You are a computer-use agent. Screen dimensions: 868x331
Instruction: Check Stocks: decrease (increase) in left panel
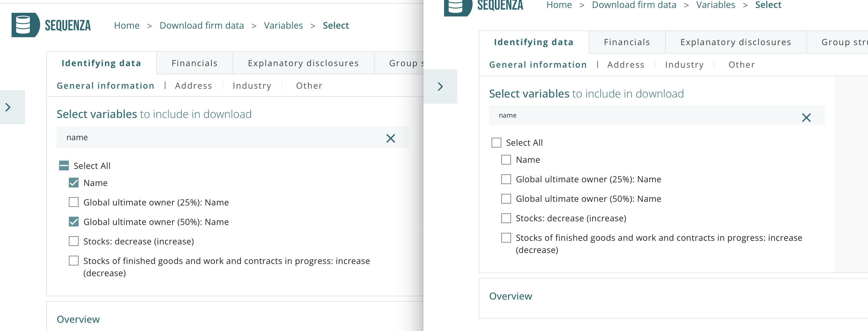[73, 241]
